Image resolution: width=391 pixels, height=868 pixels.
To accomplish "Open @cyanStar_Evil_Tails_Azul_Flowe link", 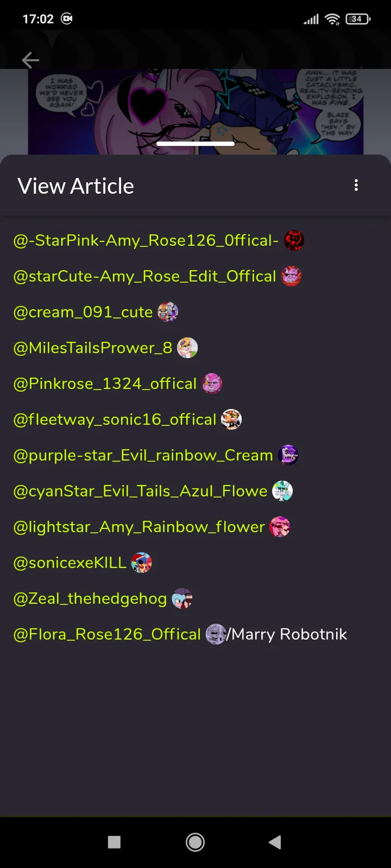I will click(x=140, y=491).
